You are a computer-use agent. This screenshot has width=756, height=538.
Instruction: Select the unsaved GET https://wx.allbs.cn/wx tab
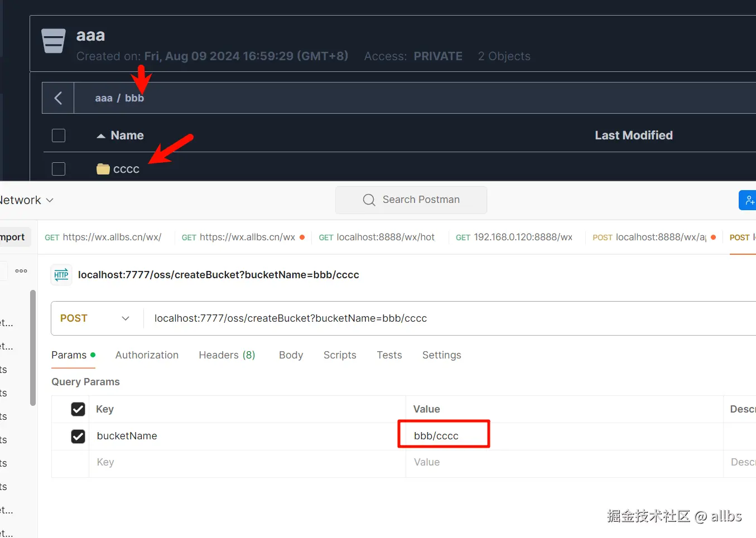pyautogui.click(x=243, y=237)
